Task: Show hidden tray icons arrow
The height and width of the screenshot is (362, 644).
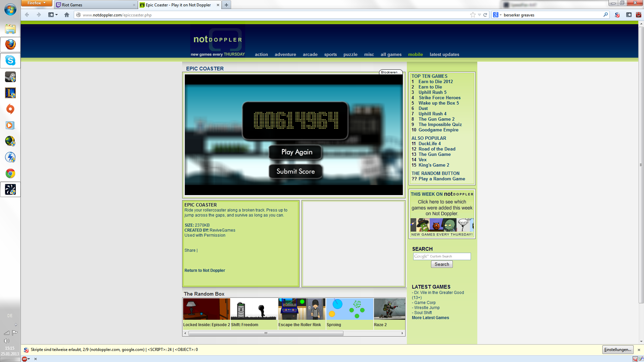Action: (x=16, y=324)
